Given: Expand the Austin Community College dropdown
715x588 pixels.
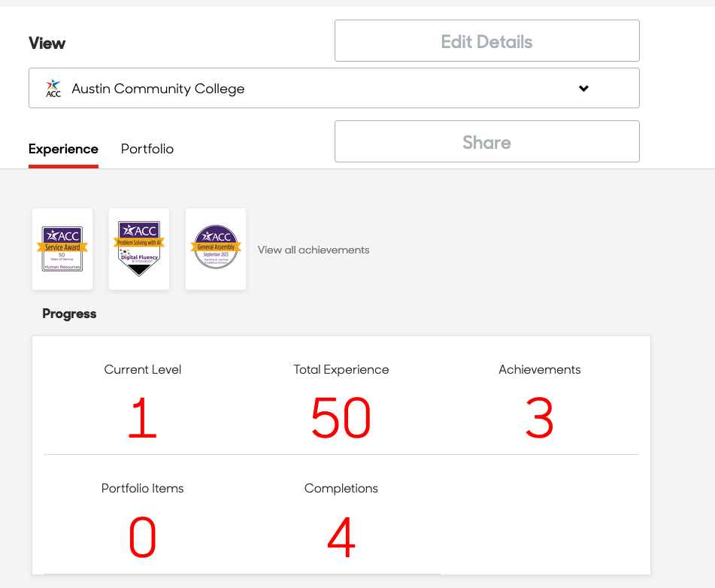Looking at the screenshot, I should click(334, 88).
